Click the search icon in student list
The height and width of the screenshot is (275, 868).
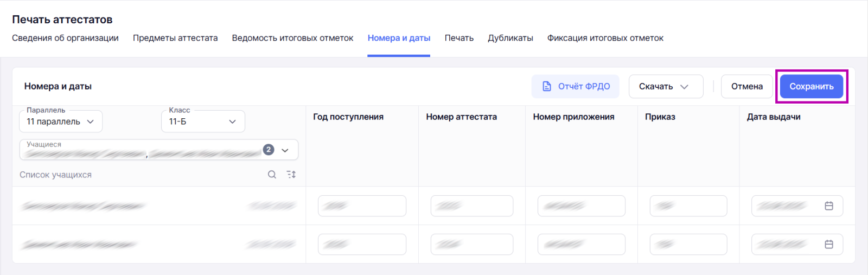click(272, 175)
